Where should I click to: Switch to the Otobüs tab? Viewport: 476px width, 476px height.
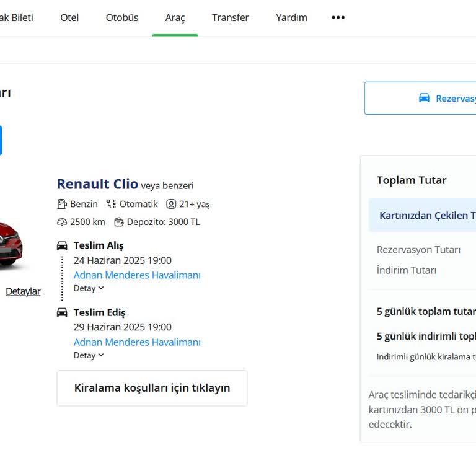tap(121, 17)
